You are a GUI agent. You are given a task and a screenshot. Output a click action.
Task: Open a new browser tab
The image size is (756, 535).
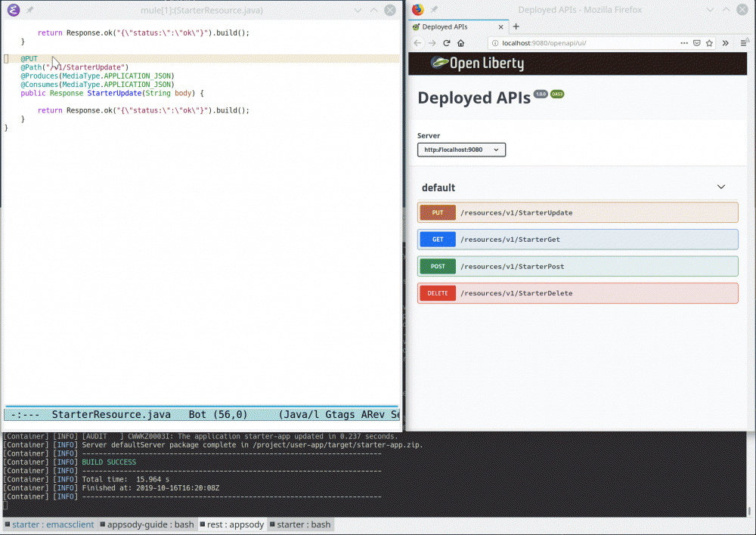pyautogui.click(x=516, y=26)
